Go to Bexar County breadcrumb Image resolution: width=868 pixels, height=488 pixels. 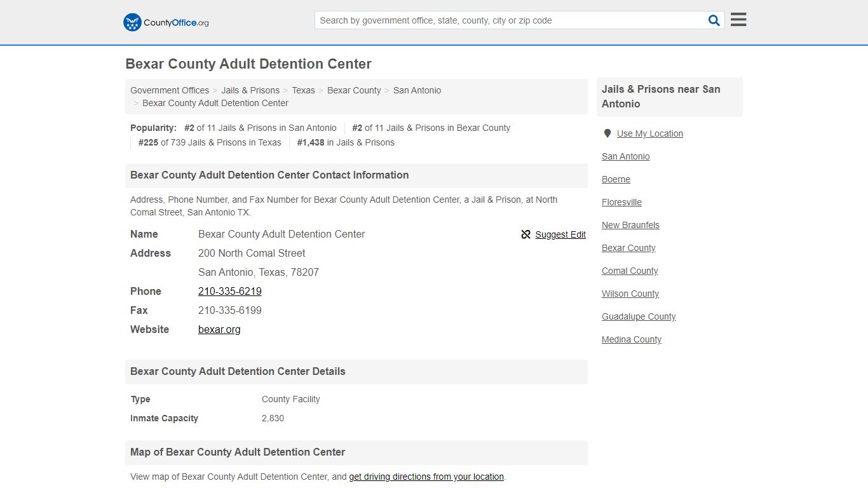(354, 90)
